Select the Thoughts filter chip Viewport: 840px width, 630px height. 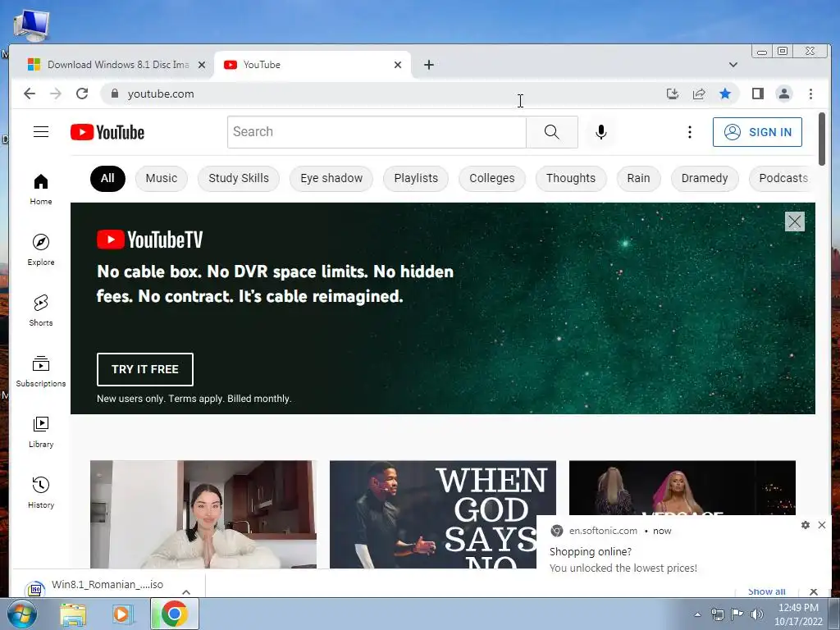tap(571, 178)
